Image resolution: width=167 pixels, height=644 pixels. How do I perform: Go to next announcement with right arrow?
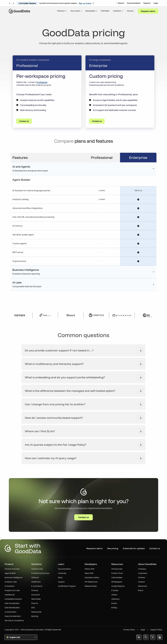click(13, 3)
